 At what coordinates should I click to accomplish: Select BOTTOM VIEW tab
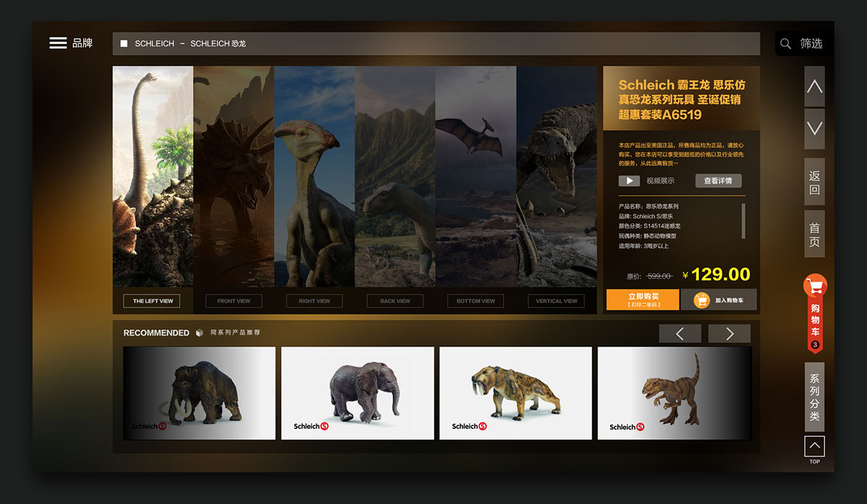tap(475, 301)
